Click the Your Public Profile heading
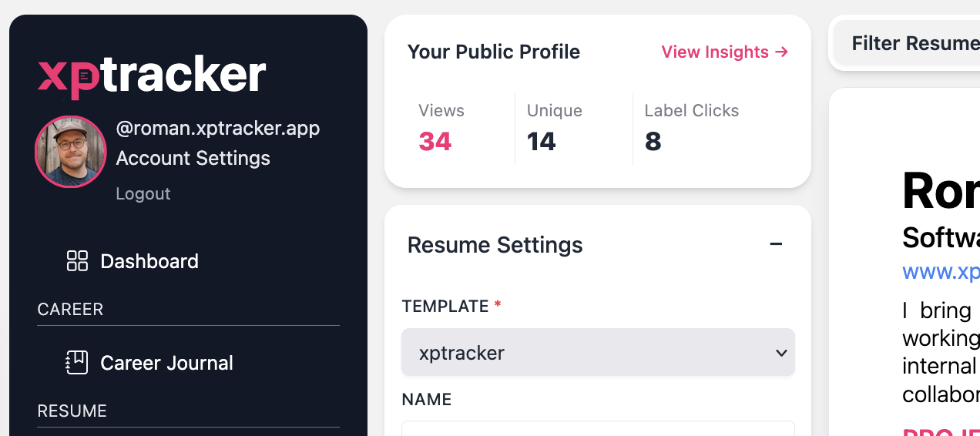Viewport: 980px width, 436px height. [x=494, y=52]
